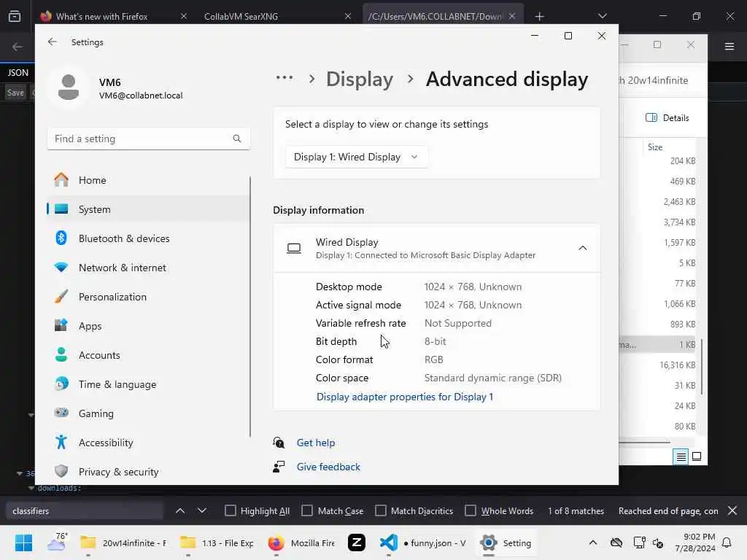The height and width of the screenshot is (560, 747).
Task: Open the Windows Start menu
Action: [23, 542]
